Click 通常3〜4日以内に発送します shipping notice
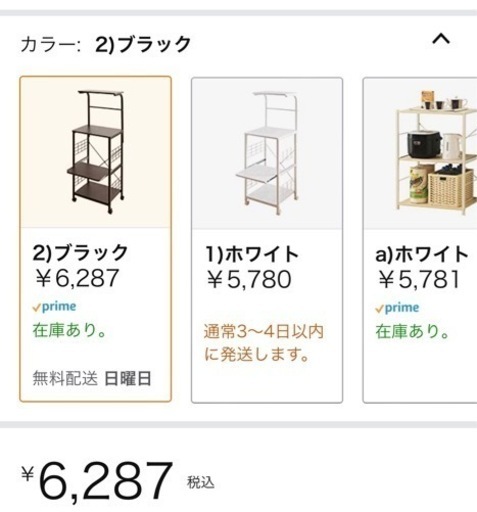The width and height of the screenshot is (477, 512). [x=263, y=343]
